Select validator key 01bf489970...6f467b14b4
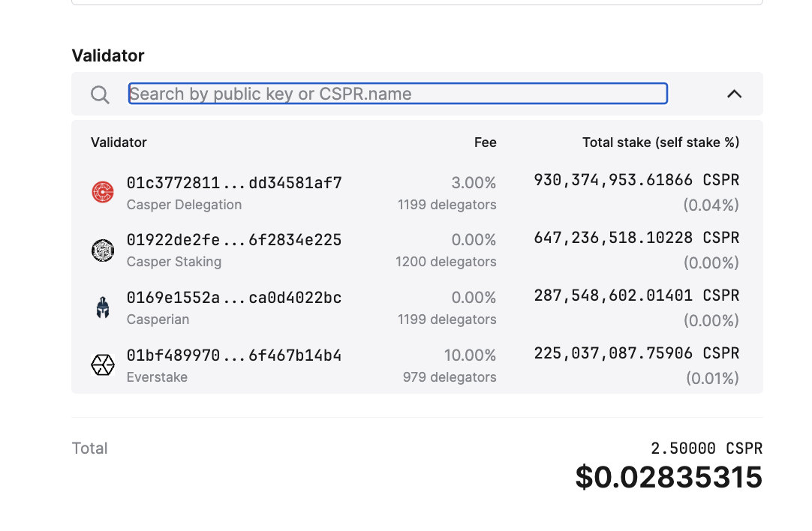812x531 pixels. point(234,355)
